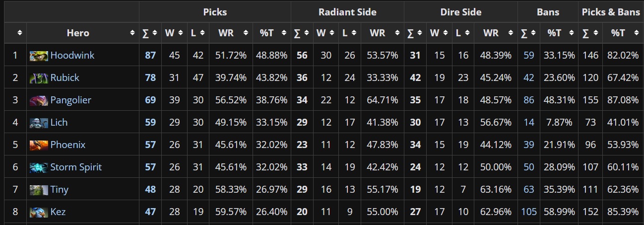Screen dimensions: 644x225
Task: Sort by Radiant Side WR column
Action: pyautogui.click(x=383, y=33)
